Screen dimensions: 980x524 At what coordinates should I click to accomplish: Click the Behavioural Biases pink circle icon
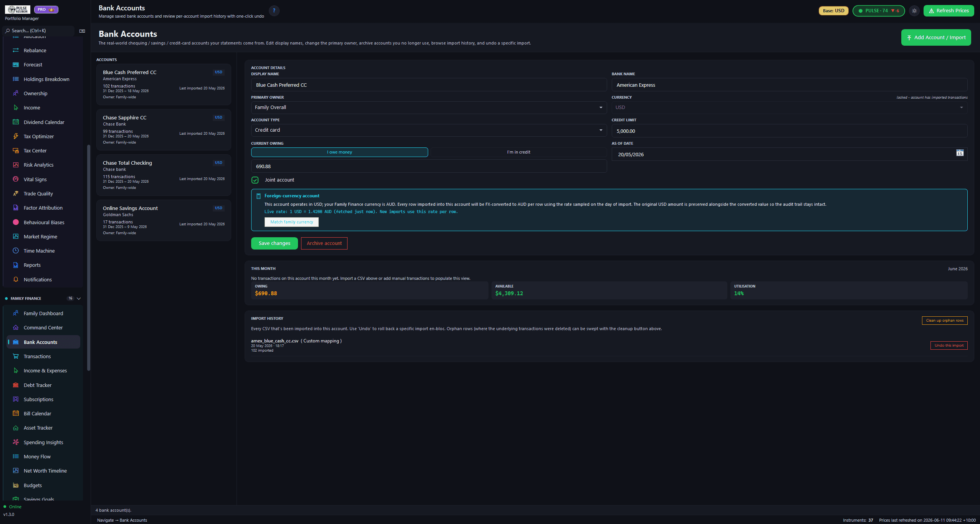16,222
